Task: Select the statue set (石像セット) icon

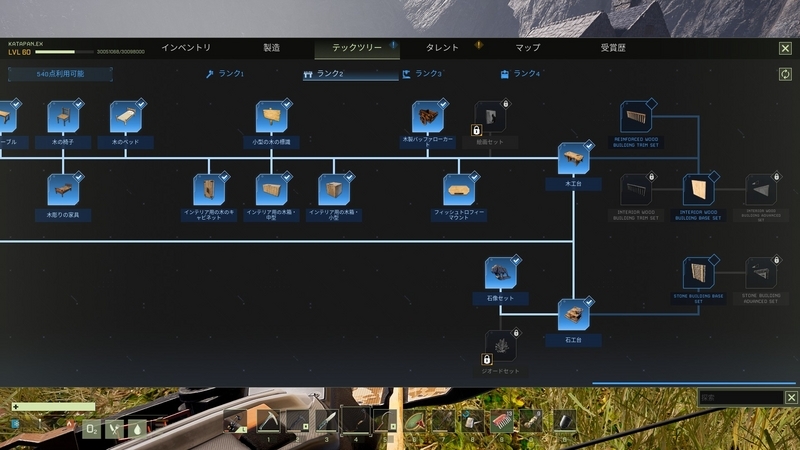Action: coord(501,273)
